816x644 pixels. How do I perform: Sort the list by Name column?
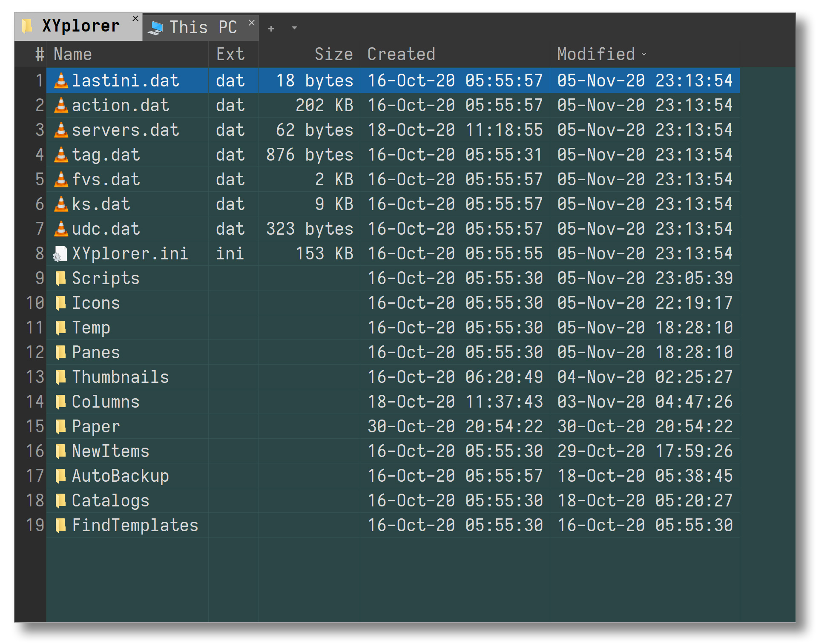coord(73,54)
